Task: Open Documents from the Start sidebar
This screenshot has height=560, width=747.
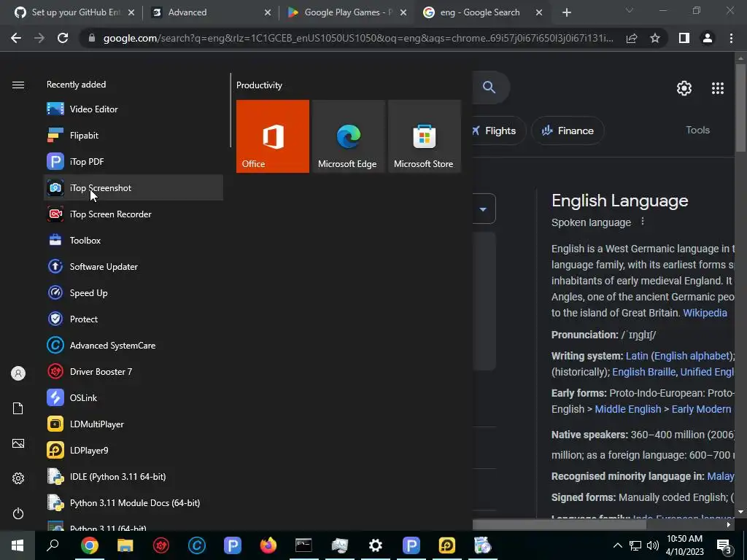Action: [18, 408]
